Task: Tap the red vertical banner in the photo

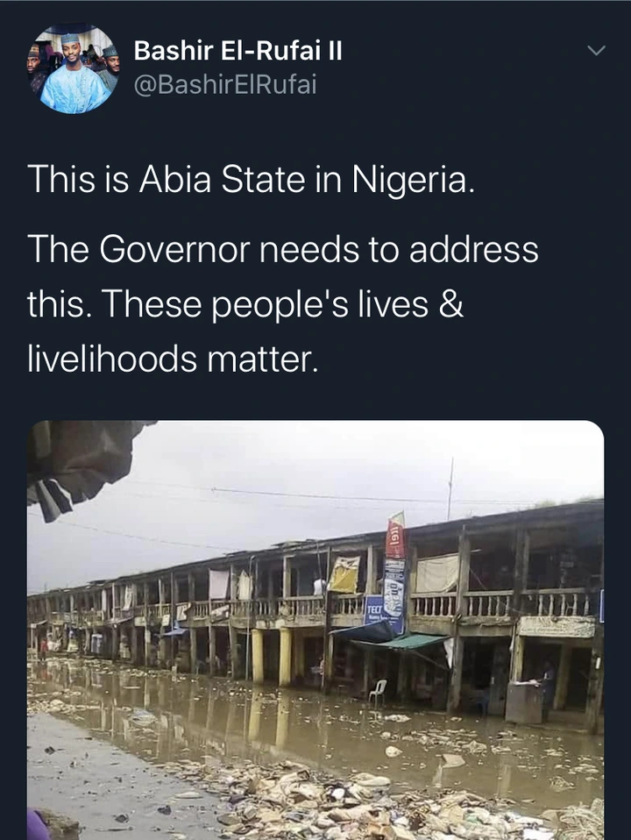Action: [x=396, y=536]
